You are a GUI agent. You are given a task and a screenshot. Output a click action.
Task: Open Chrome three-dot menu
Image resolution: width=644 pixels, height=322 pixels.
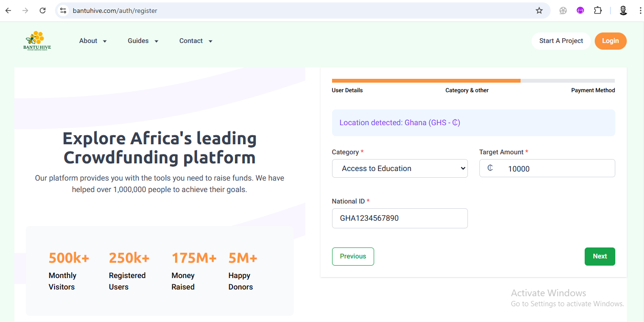pyautogui.click(x=640, y=11)
